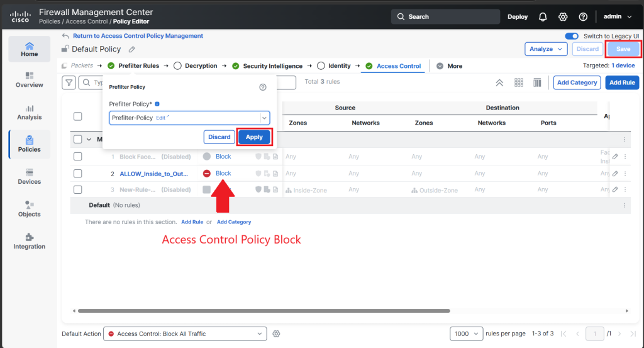Image resolution: width=644 pixels, height=348 pixels.
Task: Click the Prefilter Policy help icon
Action: pyautogui.click(x=263, y=87)
